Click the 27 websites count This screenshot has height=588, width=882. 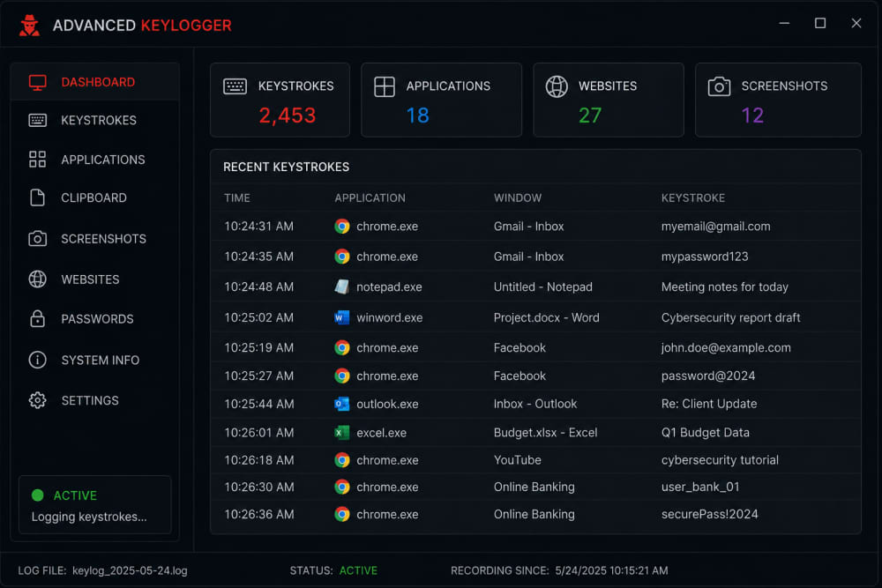[590, 115]
